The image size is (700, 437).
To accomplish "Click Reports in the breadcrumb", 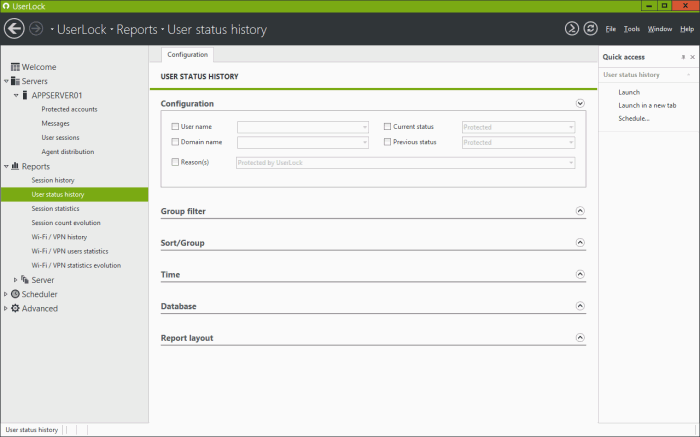I will [x=137, y=29].
